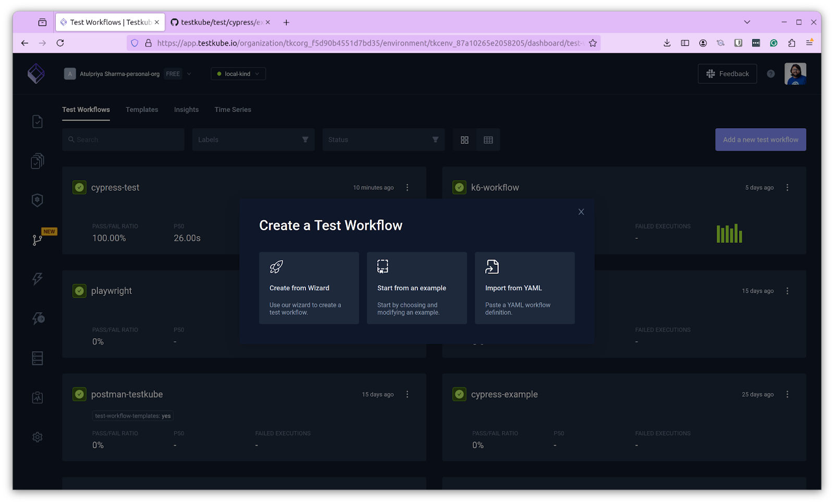The width and height of the screenshot is (834, 504).
Task: Open the Tests icon in sidebar
Action: (38, 121)
